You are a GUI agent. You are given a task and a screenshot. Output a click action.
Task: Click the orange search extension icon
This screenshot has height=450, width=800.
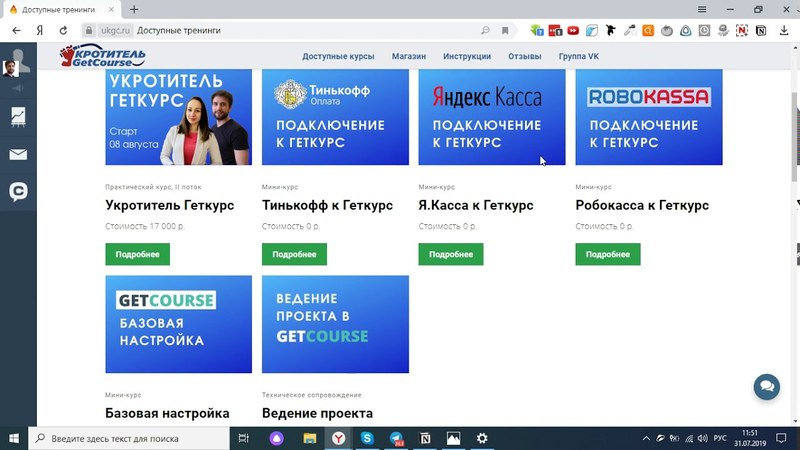click(648, 31)
